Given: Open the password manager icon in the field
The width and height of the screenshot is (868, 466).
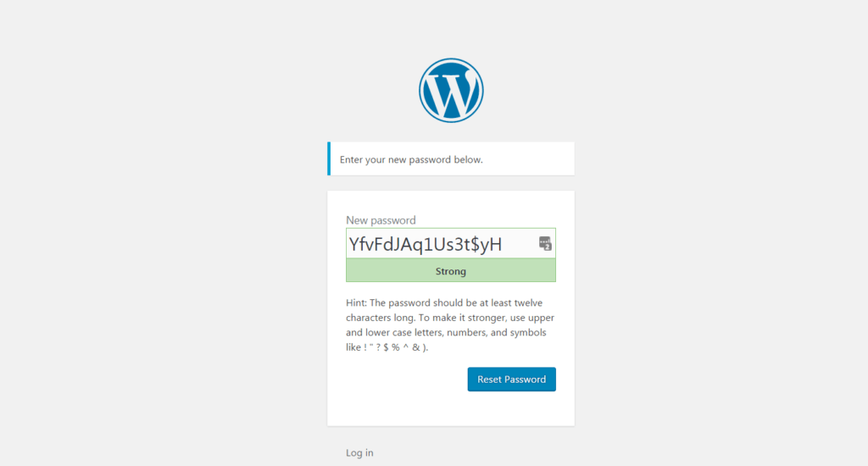Looking at the screenshot, I should coord(545,243).
